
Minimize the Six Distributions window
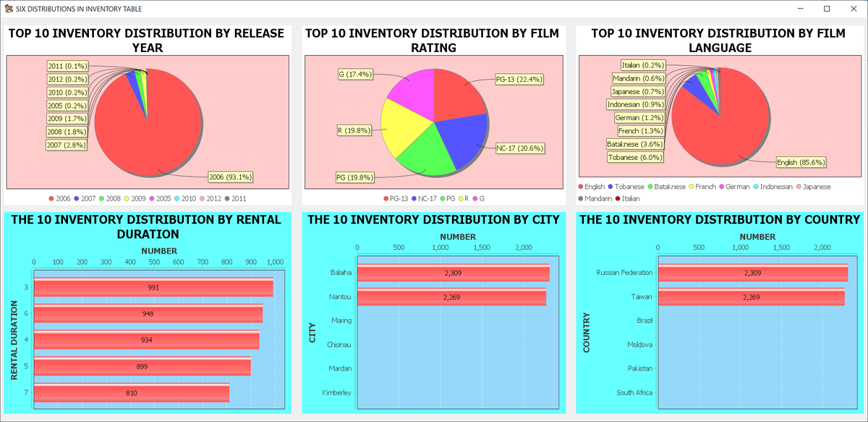[x=801, y=9]
